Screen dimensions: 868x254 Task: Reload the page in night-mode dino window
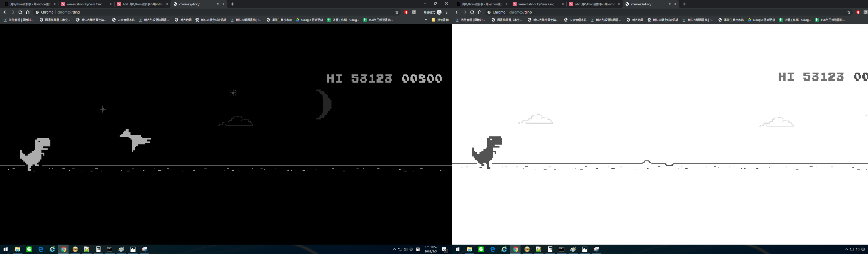point(20,12)
